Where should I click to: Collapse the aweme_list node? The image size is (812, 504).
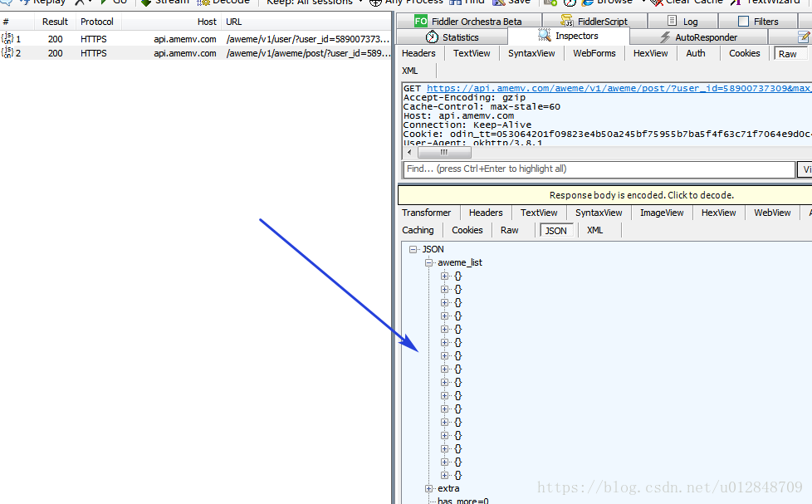tap(428, 262)
